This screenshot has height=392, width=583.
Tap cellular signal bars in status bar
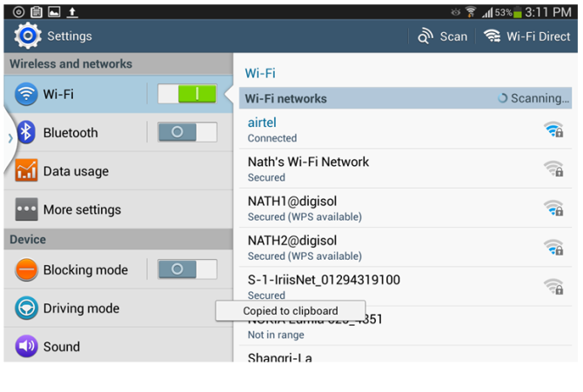point(487,13)
